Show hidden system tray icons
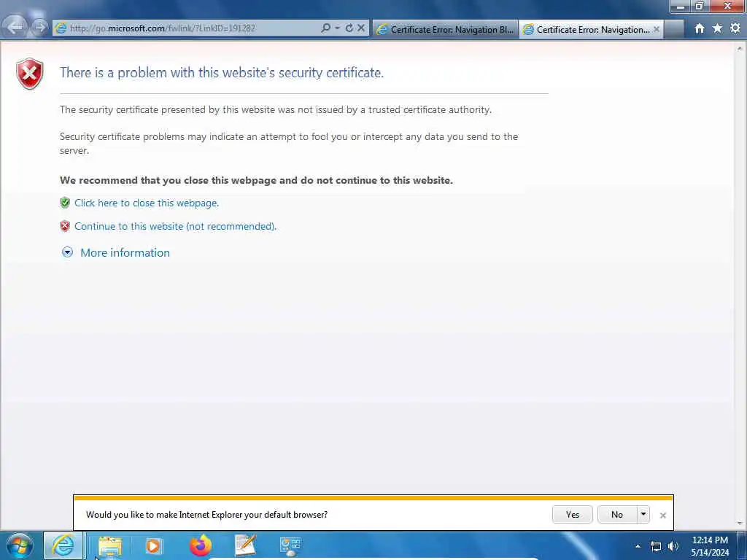Image resolution: width=747 pixels, height=560 pixels. point(638,546)
